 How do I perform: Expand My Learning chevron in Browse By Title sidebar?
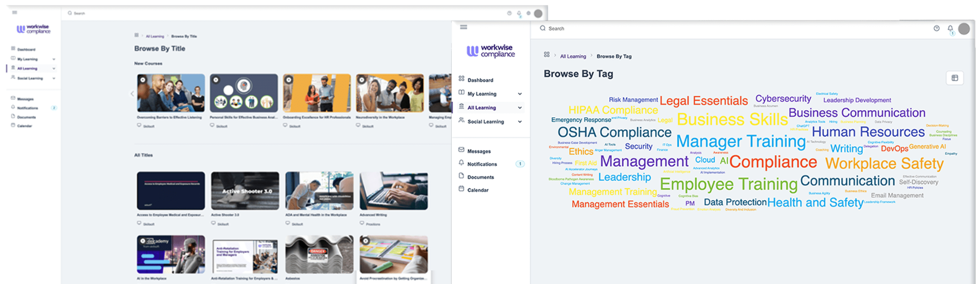54,59
